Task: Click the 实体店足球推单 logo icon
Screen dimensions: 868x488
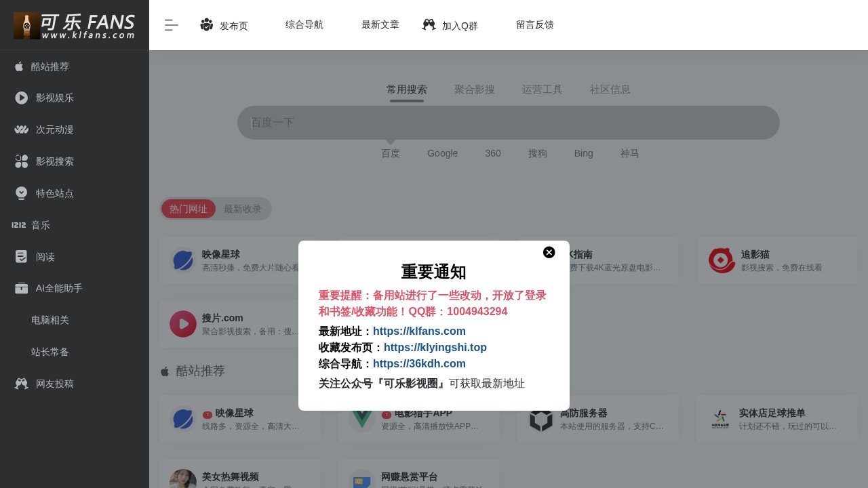Action: 720,419
